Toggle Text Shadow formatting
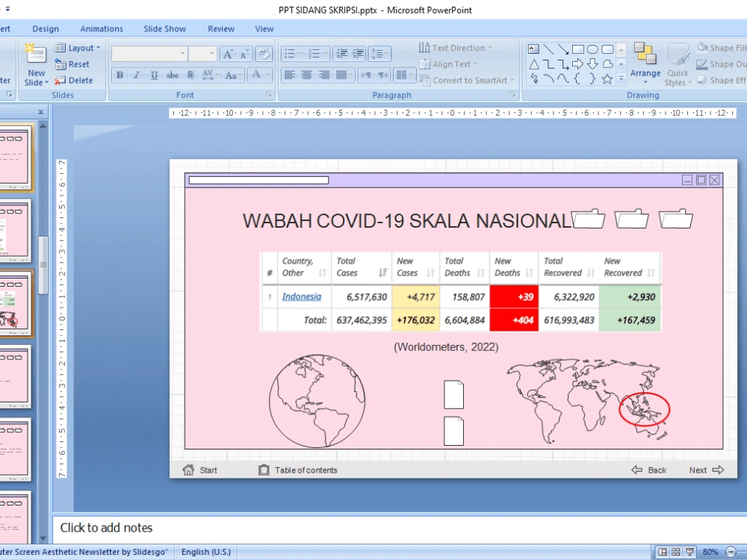Screen dimensions: 747x560 190,75
